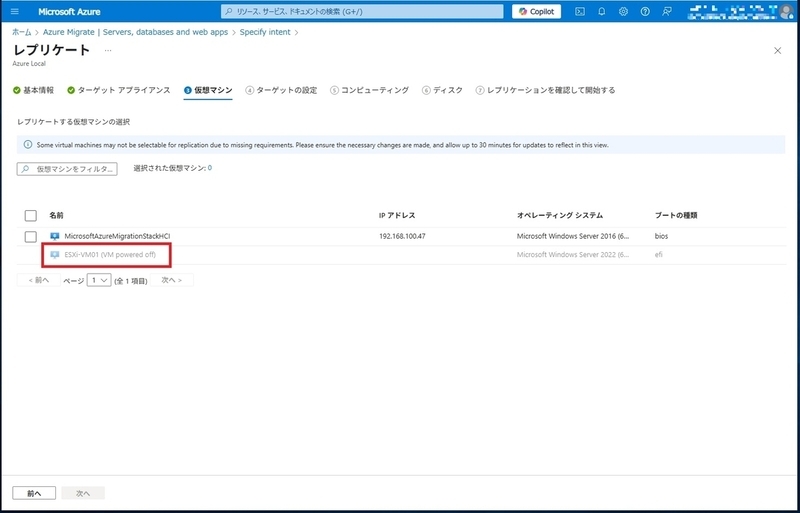Switch to 基本情報 tab

[x=34, y=90]
